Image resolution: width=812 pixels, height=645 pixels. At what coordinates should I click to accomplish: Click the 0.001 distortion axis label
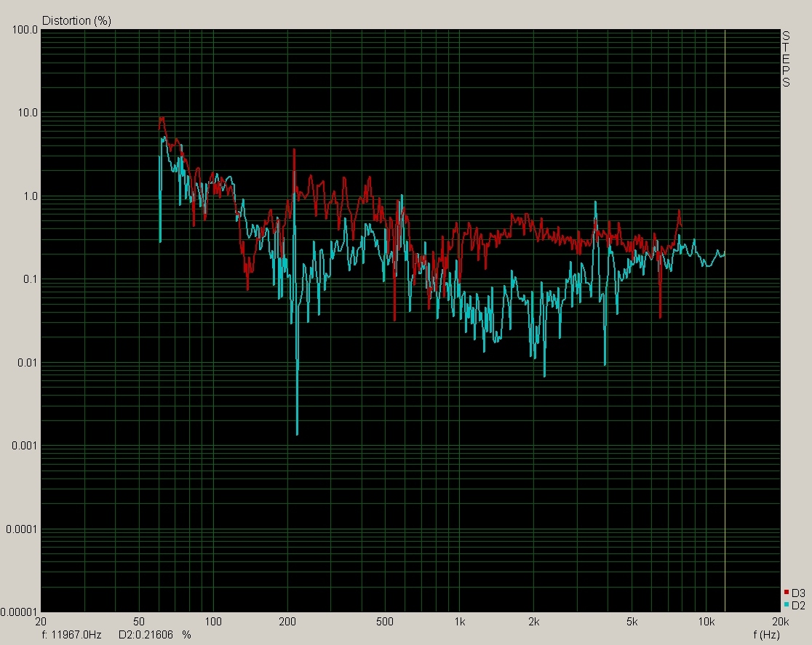tap(25, 446)
